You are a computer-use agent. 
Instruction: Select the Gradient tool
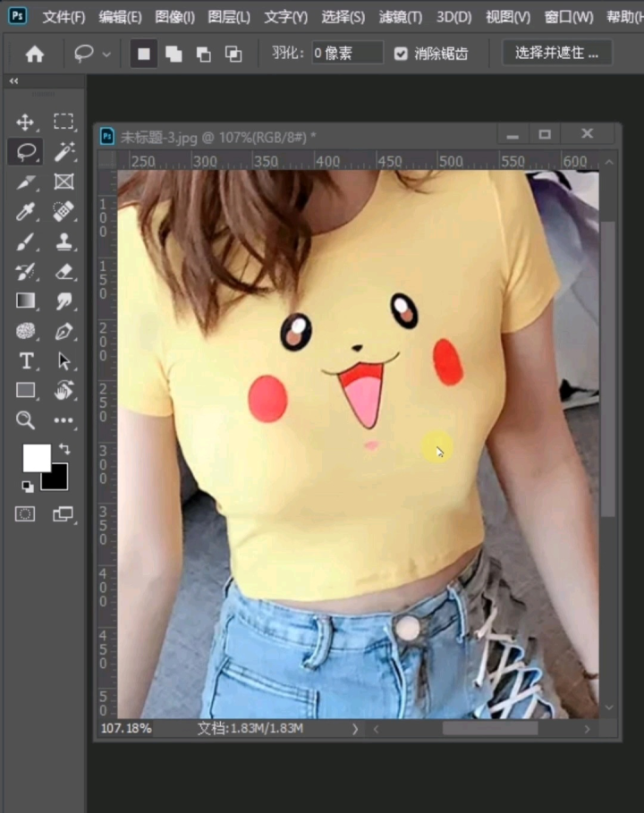pyautogui.click(x=25, y=301)
